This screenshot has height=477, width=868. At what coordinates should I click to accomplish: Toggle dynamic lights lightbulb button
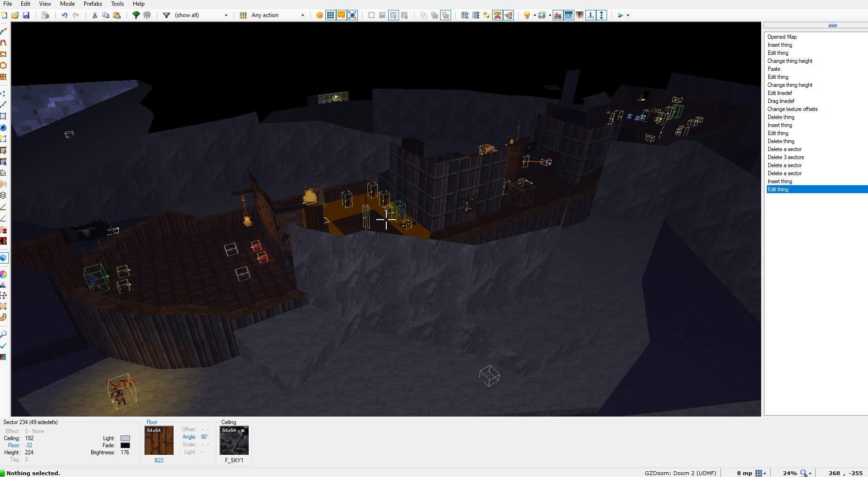click(x=527, y=15)
